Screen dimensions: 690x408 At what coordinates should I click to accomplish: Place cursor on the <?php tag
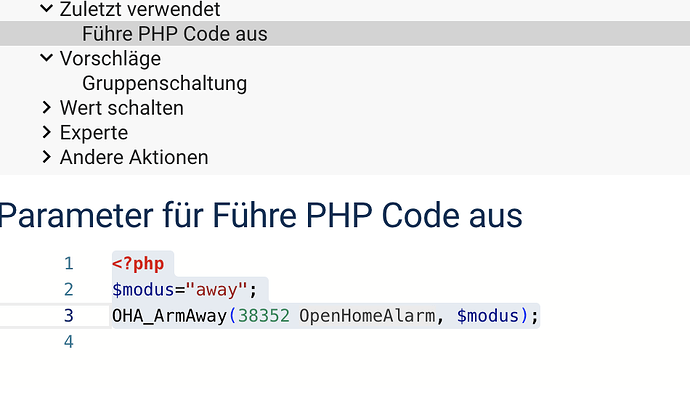(x=138, y=264)
